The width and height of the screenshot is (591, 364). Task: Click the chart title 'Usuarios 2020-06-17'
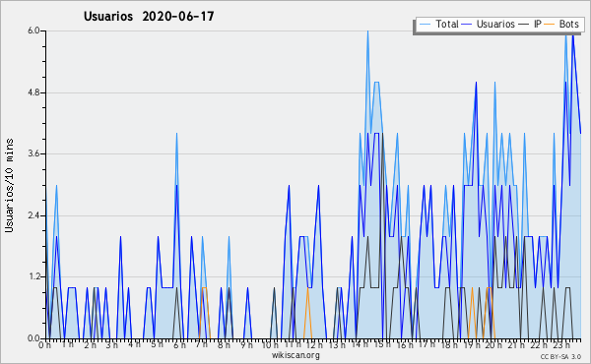pos(149,17)
